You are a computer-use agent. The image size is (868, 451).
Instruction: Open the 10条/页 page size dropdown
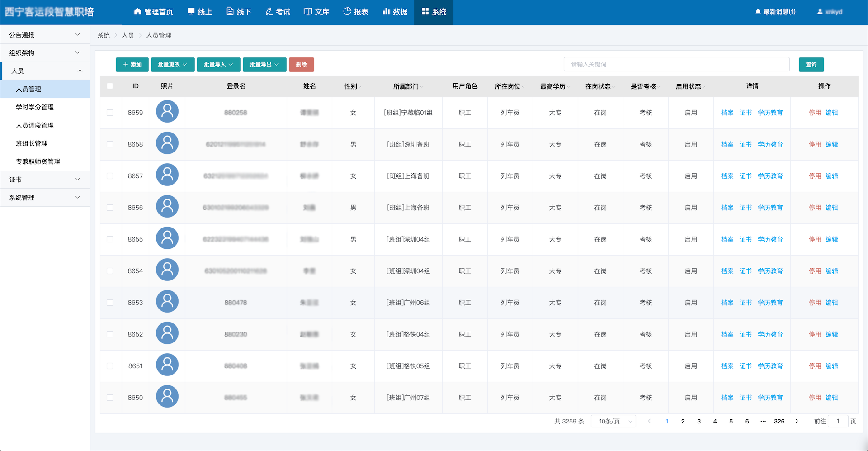coord(613,421)
